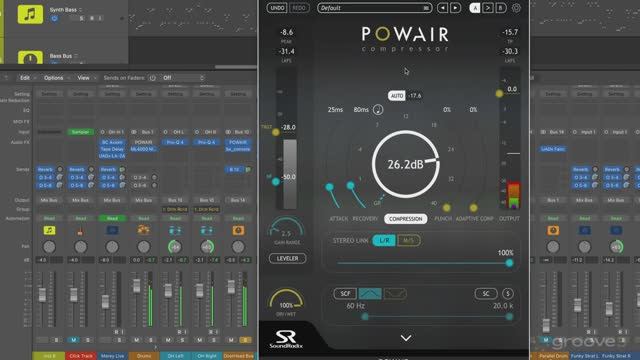Toggle the AUTO threshold button
Screen dimensions: 640x360
(397, 96)
